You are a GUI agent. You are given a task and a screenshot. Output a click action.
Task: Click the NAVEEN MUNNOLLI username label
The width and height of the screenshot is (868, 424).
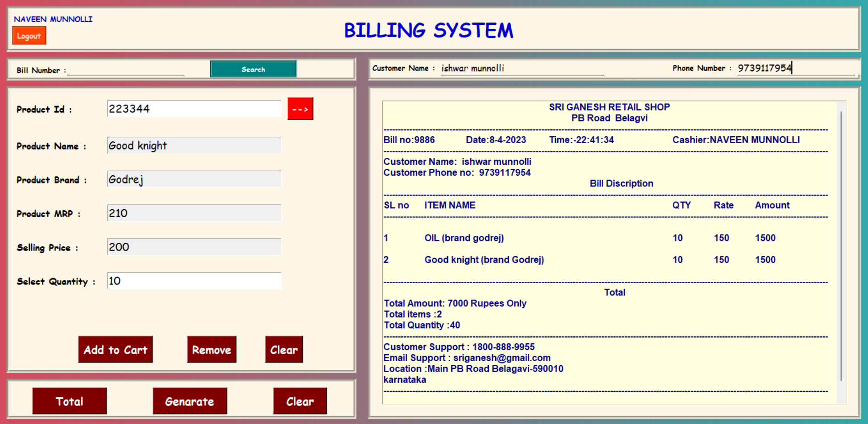click(53, 19)
